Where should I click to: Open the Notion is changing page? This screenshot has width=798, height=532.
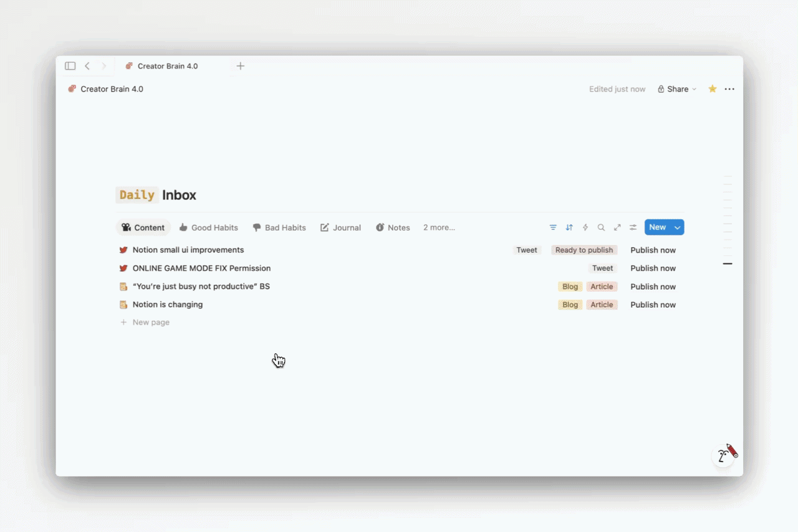pos(167,305)
